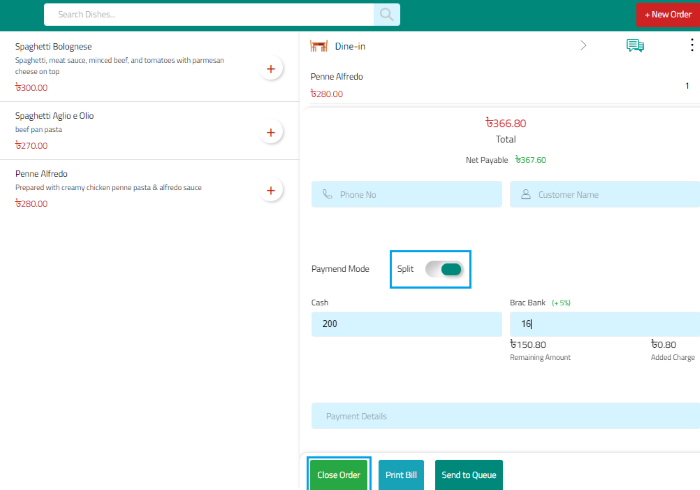Edit the Brac Bank amount field
The height and width of the screenshot is (490, 700).
605,324
